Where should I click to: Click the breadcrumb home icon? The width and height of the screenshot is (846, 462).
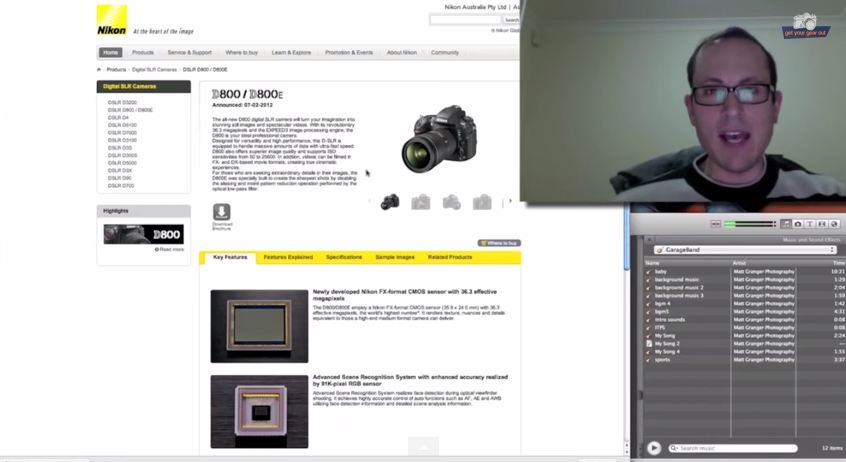[x=99, y=70]
